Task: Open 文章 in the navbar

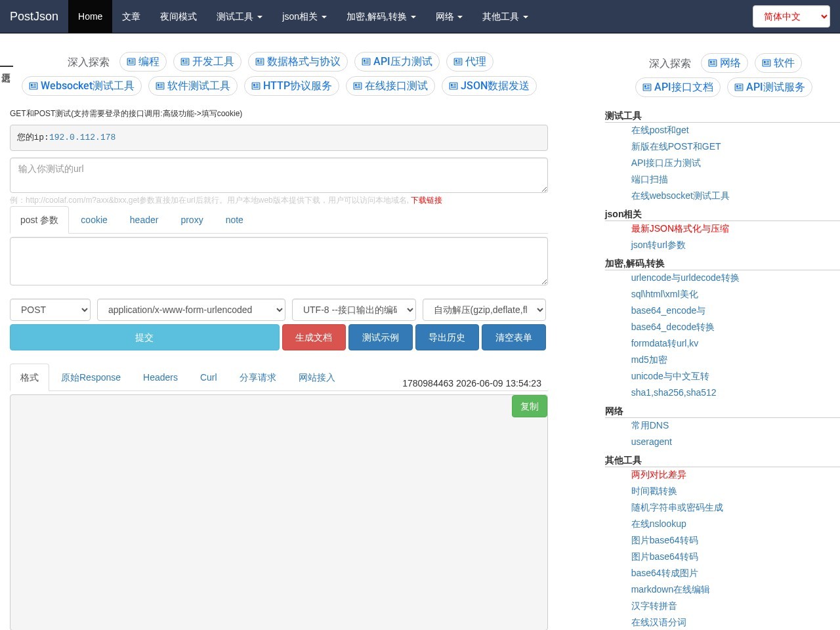Action: pos(131,16)
